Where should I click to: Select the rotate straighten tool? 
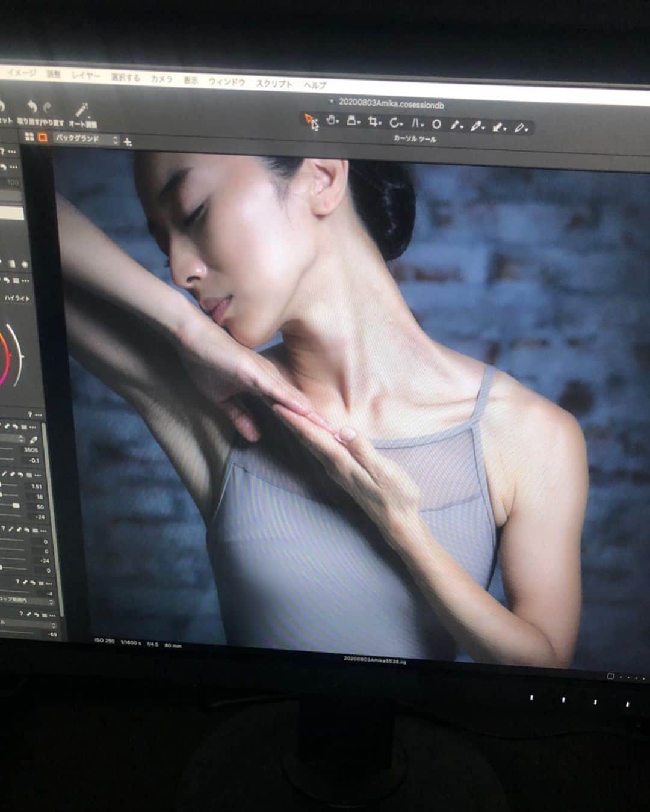(x=395, y=123)
